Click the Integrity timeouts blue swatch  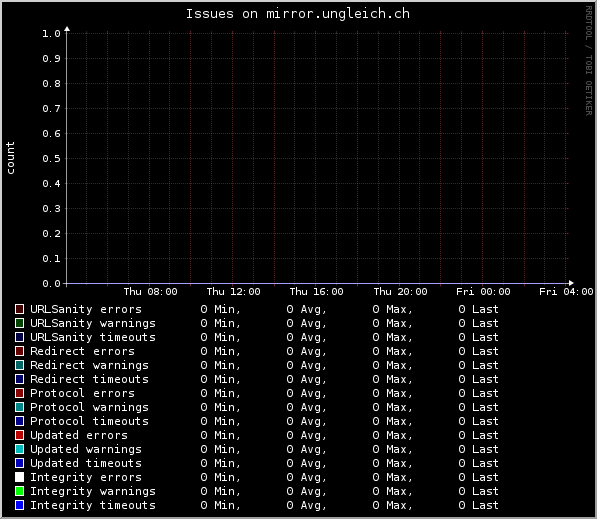19,505
